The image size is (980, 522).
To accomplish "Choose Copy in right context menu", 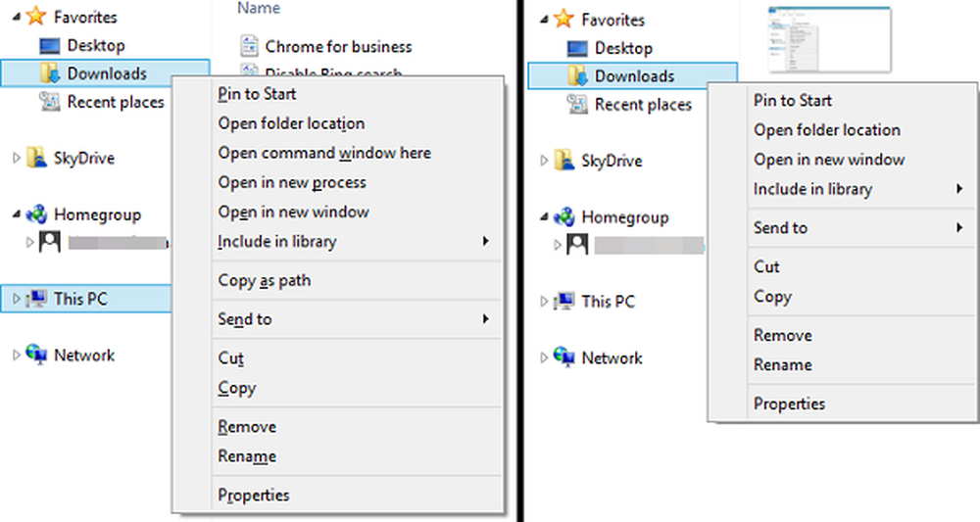I will (x=843, y=297).
